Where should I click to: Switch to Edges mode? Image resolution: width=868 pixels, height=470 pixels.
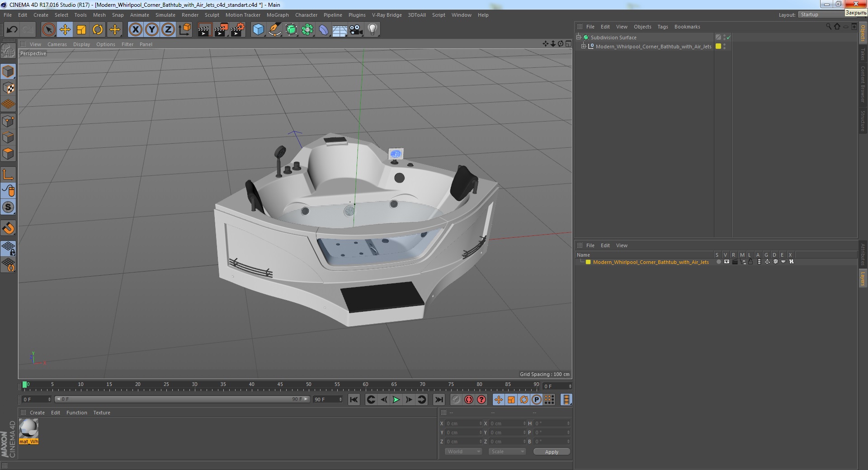click(8, 137)
